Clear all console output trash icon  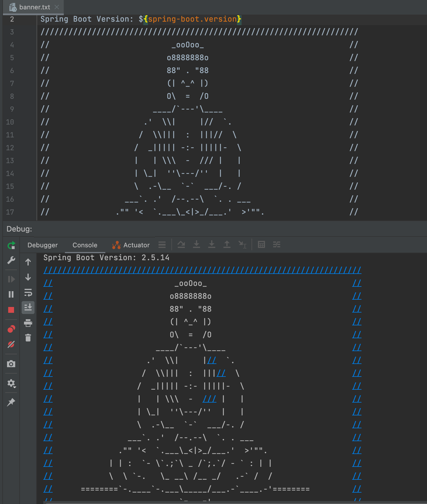[x=28, y=338]
